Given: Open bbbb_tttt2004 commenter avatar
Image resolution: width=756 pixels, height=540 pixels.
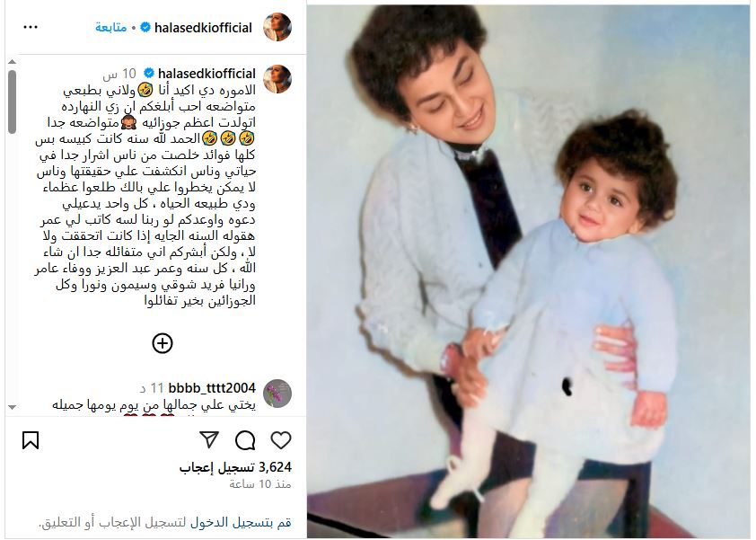Looking at the screenshot, I should [x=277, y=394].
